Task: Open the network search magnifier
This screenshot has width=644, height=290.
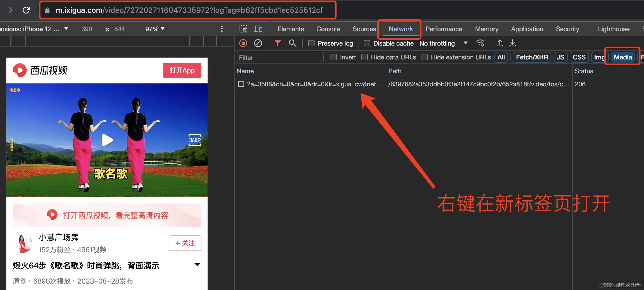Action: (292, 43)
